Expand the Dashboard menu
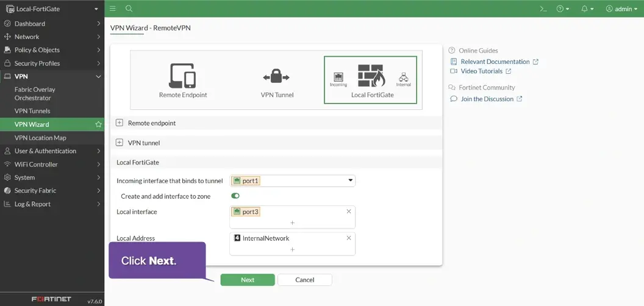Viewport: 644px width, 306px height. (x=52, y=23)
